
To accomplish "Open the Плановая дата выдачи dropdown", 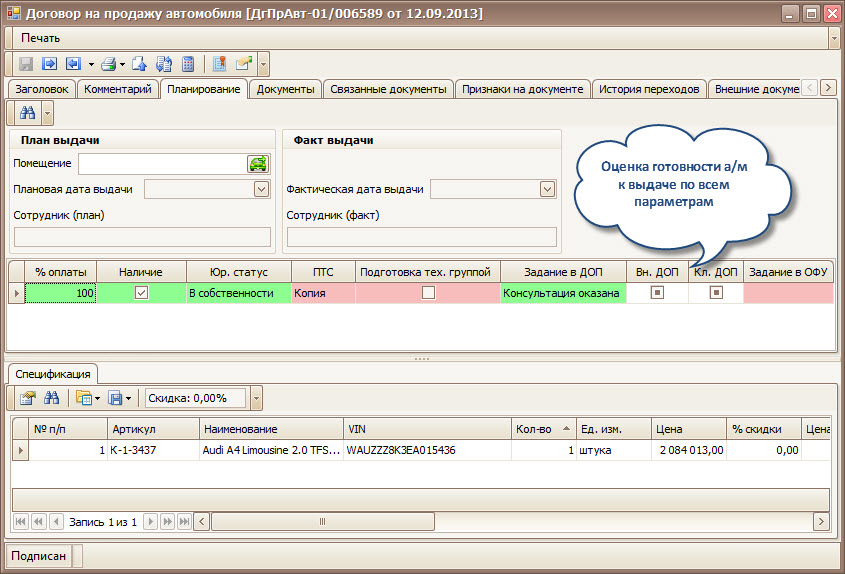I will tap(261, 188).
